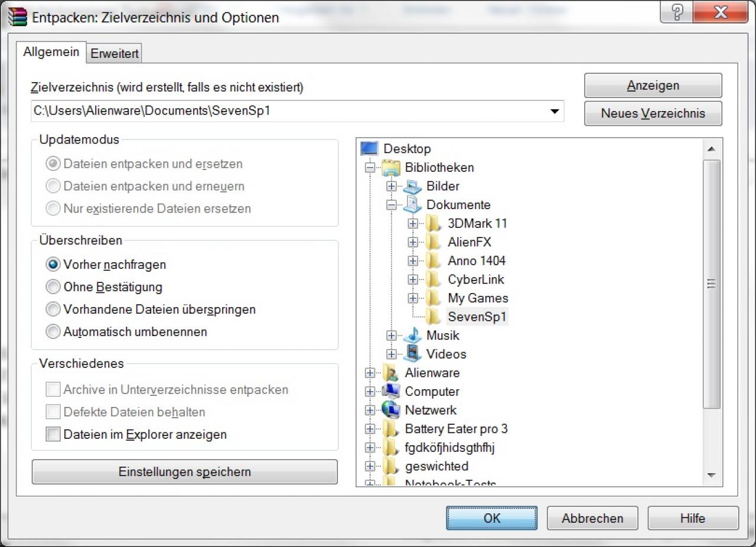Expand the Alienware user node
Image resolution: width=756 pixels, height=547 pixels.
click(370, 373)
